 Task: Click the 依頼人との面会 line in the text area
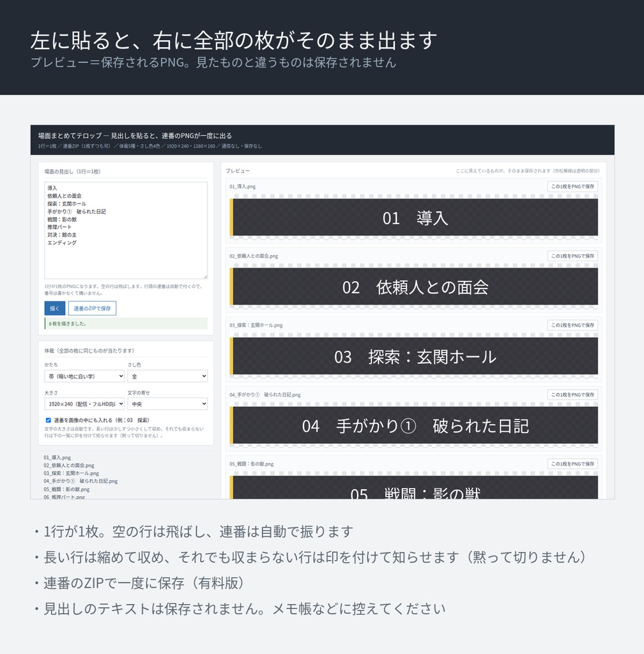65,195
